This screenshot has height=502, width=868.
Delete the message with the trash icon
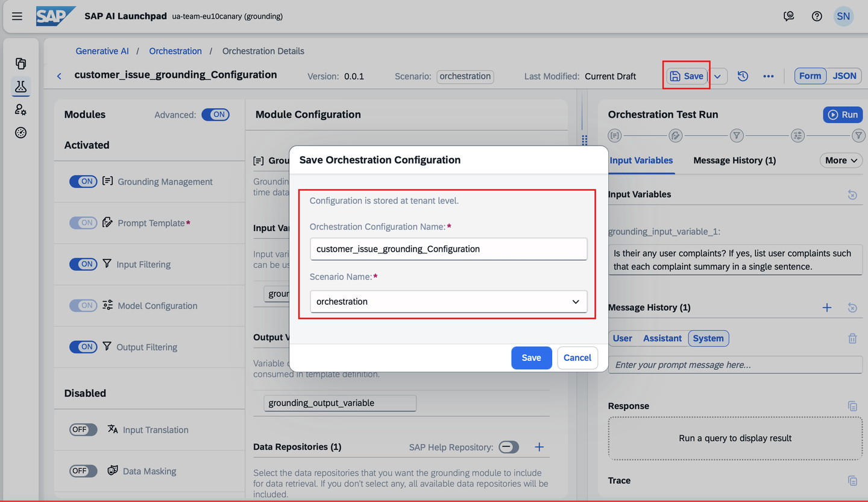(x=852, y=338)
